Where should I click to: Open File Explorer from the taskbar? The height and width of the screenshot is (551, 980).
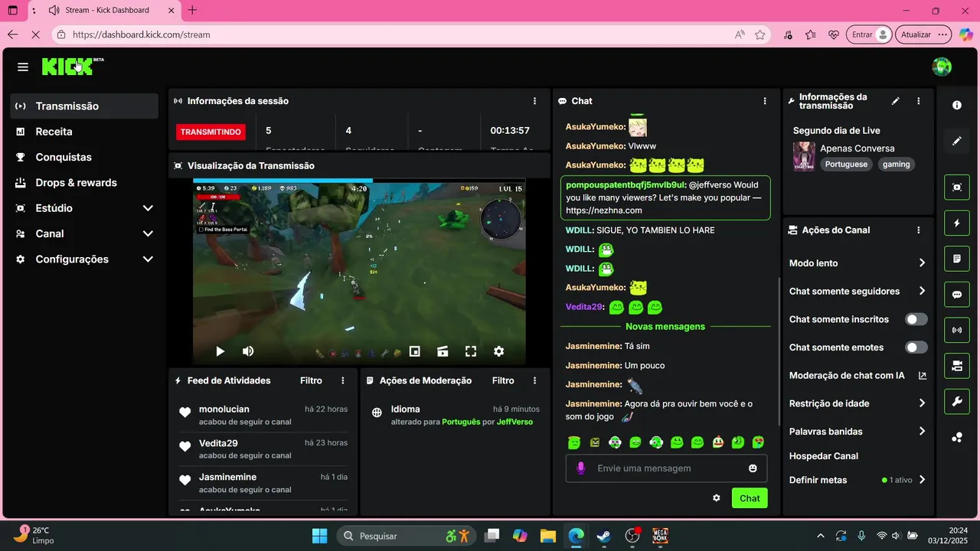tap(547, 536)
